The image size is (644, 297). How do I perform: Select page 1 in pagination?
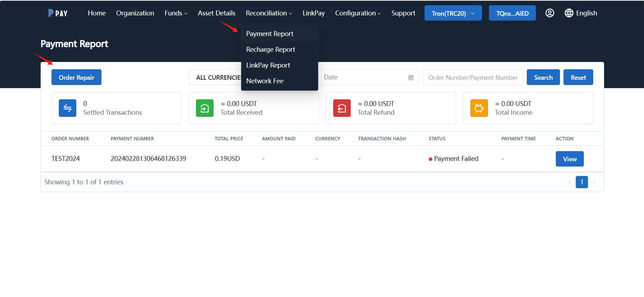pyautogui.click(x=582, y=182)
